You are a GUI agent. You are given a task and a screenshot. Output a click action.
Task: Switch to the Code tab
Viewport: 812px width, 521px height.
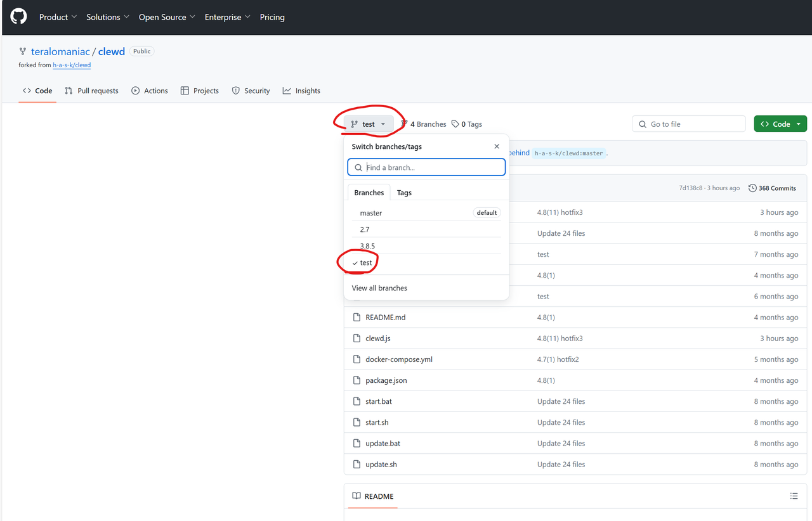click(x=37, y=91)
